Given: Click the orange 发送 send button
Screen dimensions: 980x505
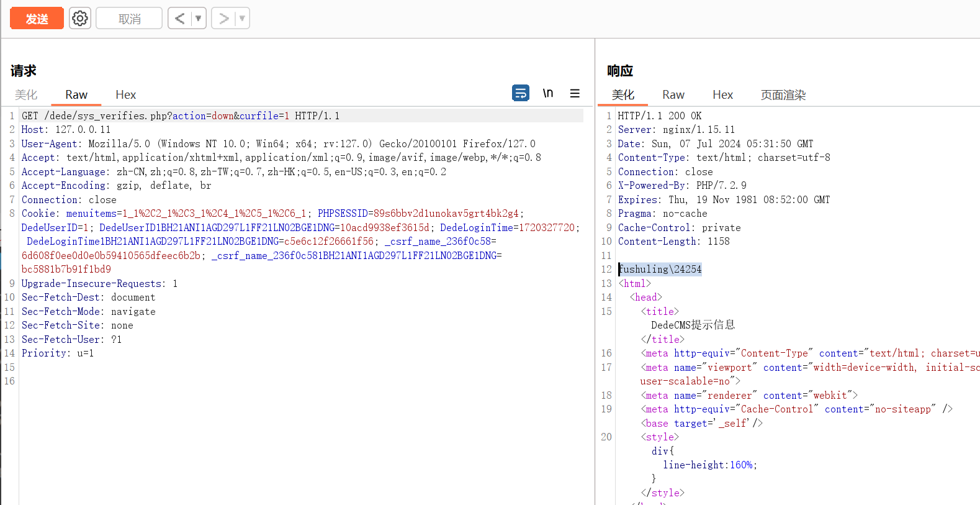Looking at the screenshot, I should (x=37, y=18).
